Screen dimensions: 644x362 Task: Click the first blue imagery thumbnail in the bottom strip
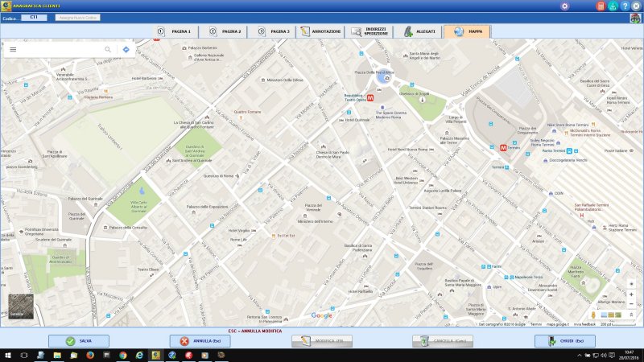coord(604,315)
